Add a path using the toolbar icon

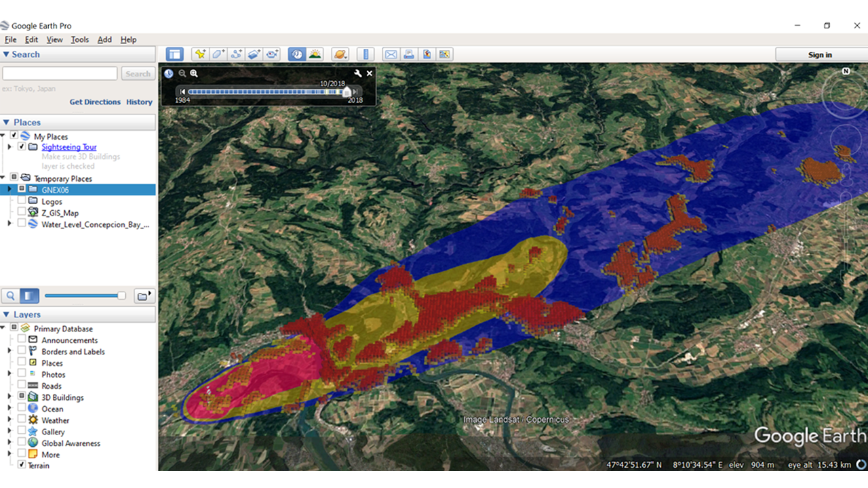[237, 54]
